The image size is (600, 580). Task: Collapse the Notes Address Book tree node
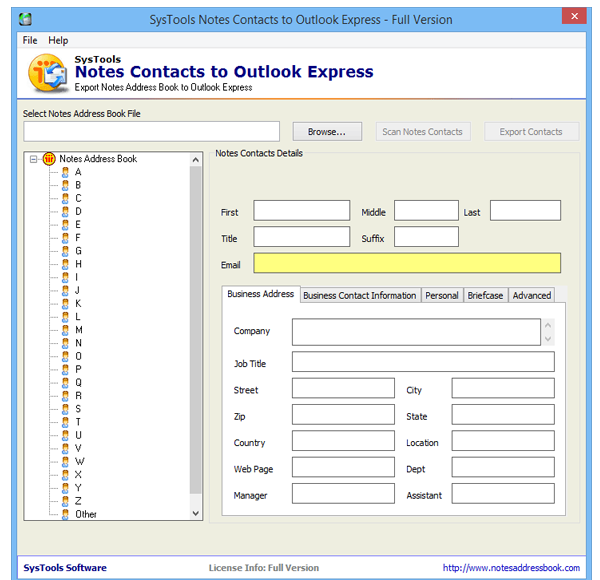tap(34, 159)
